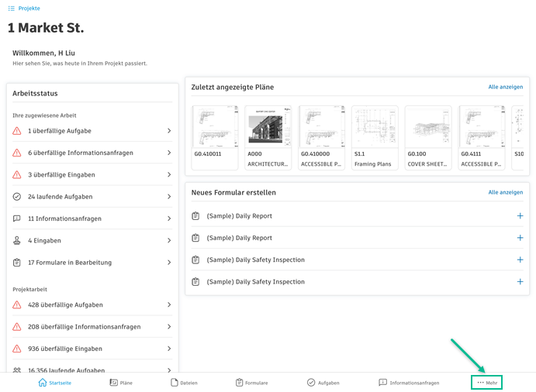
Task: Click the Projekte list icon
Action: point(12,9)
